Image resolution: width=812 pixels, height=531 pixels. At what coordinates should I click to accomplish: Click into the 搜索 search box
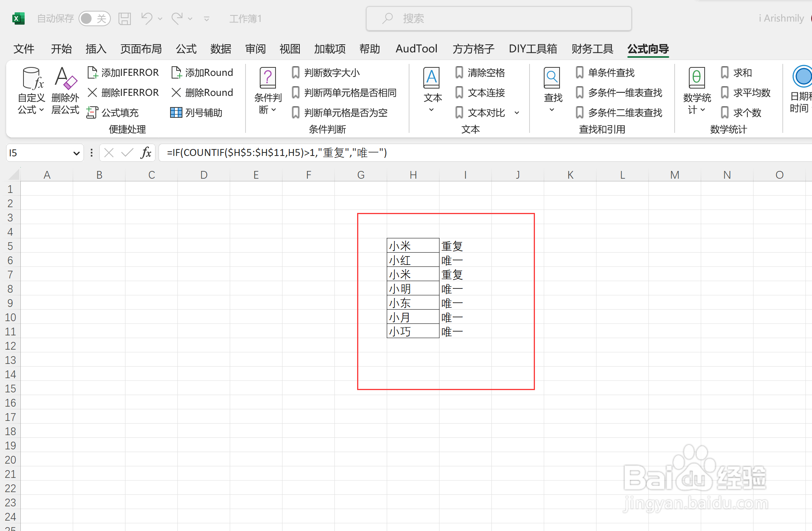pos(499,18)
